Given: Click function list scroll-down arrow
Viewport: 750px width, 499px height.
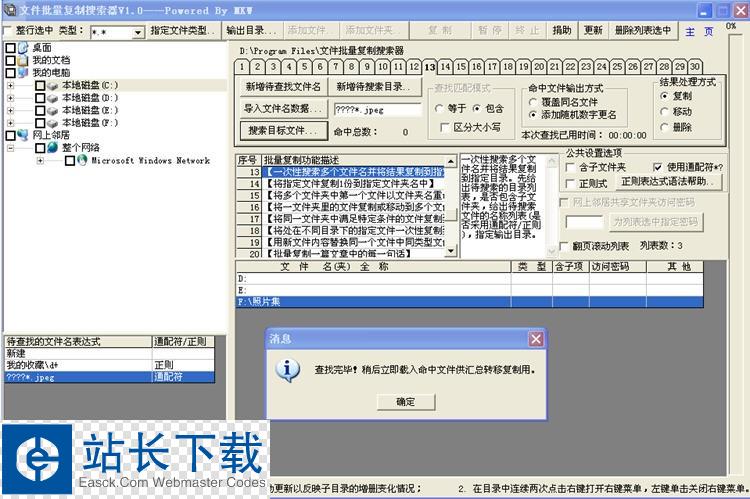Looking at the screenshot, I should coord(451,251).
